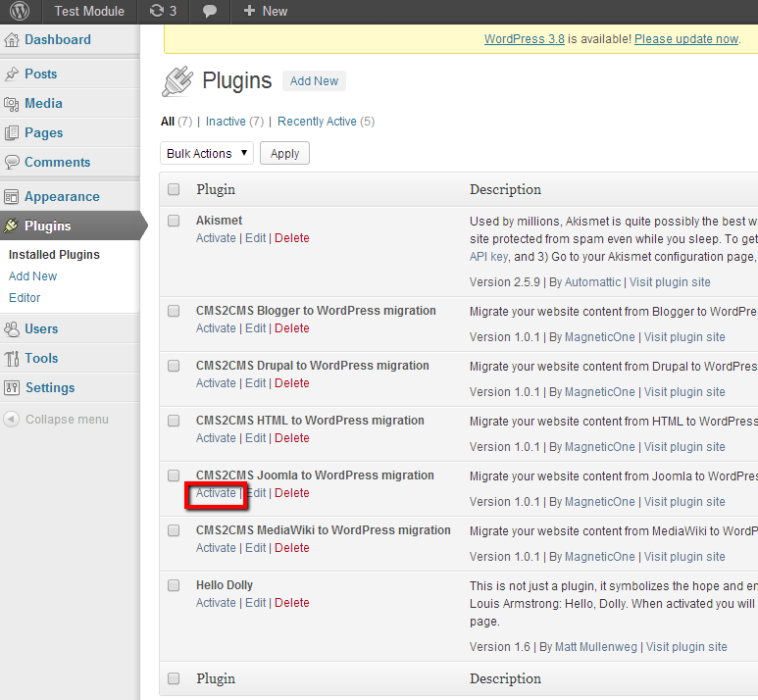Open Tools in the sidebar
This screenshot has height=700, width=758.
click(x=41, y=358)
